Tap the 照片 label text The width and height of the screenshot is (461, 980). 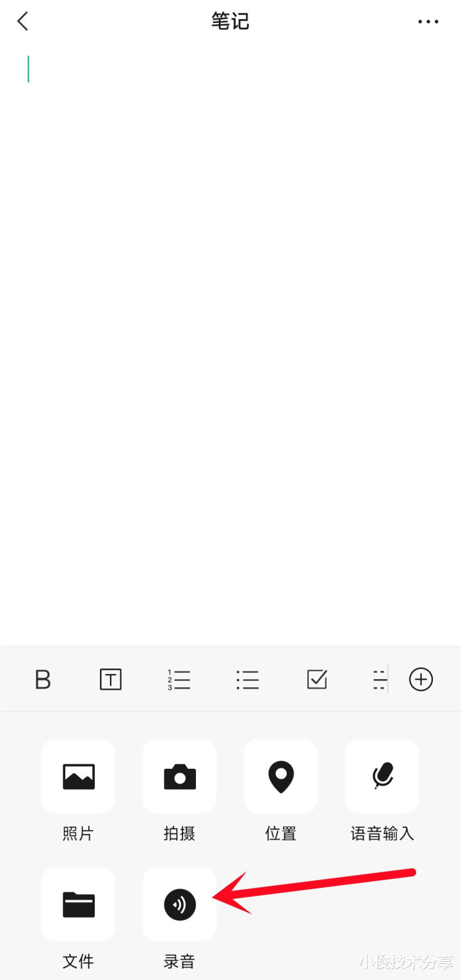(x=78, y=833)
